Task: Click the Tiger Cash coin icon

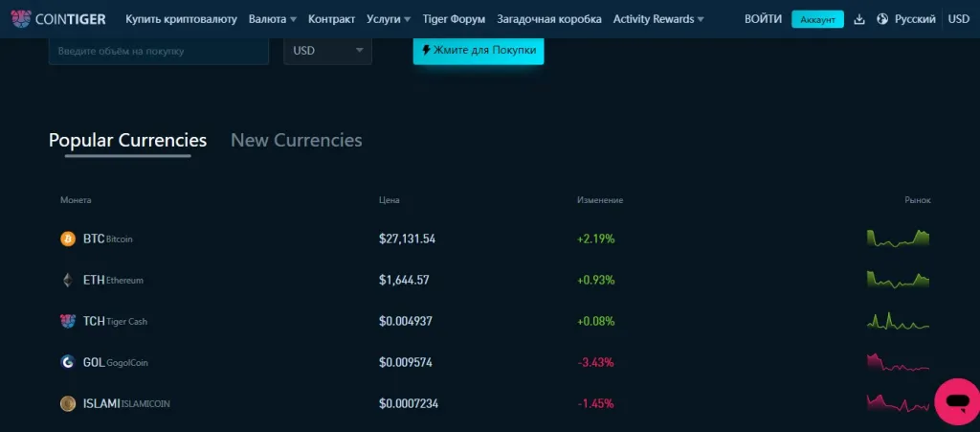Action: click(68, 321)
